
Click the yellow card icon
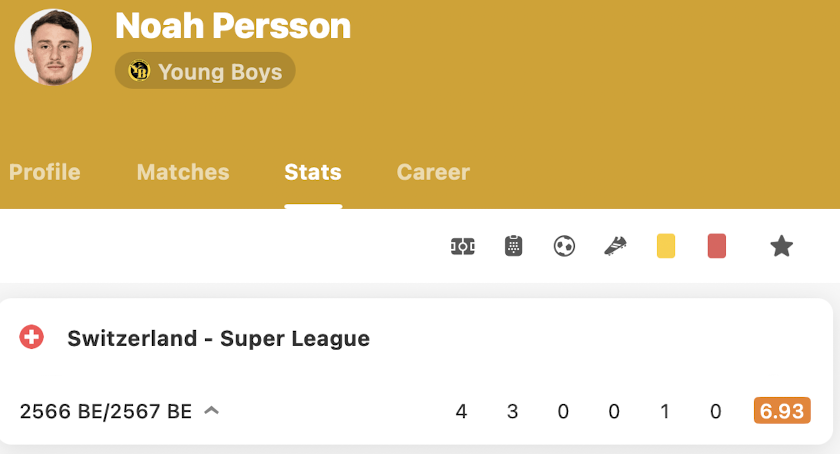[666, 247]
